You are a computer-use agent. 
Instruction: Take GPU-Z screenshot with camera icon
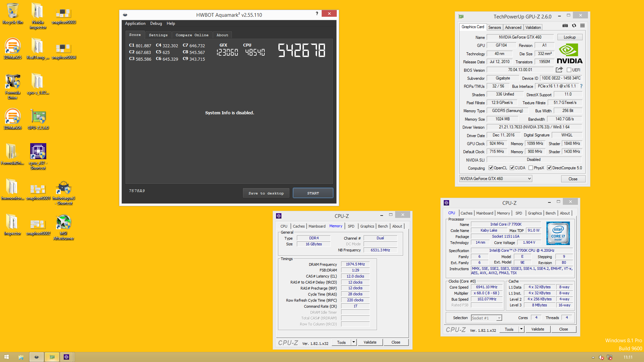[x=565, y=25]
